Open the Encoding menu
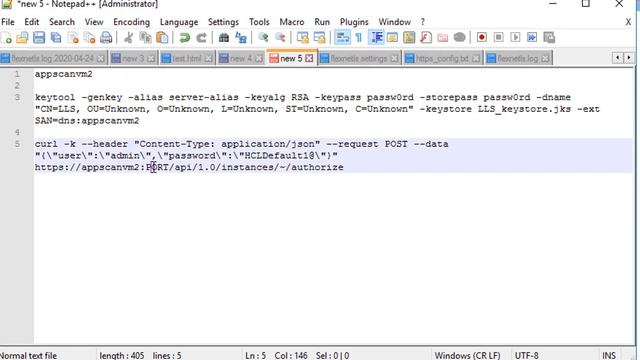The height and width of the screenshot is (360, 640). point(131,22)
